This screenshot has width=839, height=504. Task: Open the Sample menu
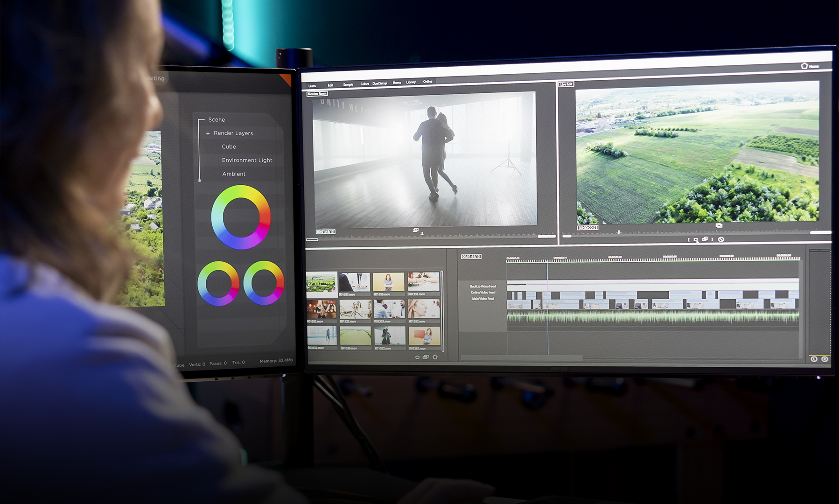coord(348,84)
